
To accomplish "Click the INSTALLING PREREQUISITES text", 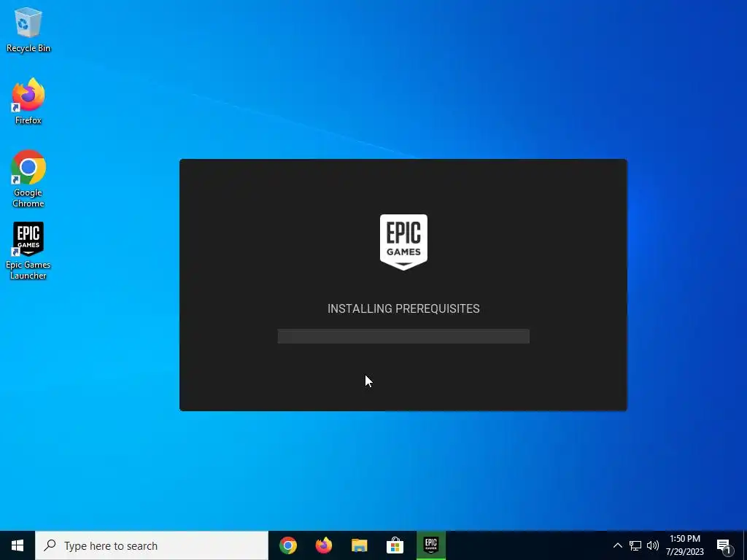I will point(403,308).
